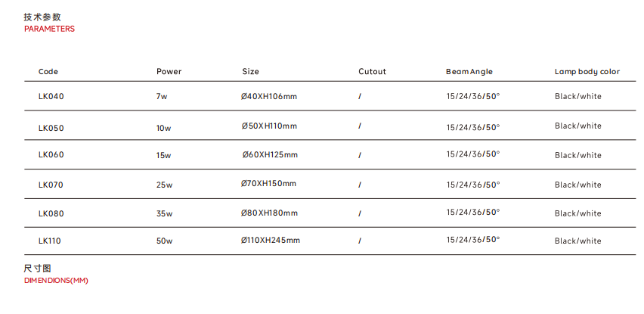644x314 pixels.
Task: Select the LK110 code cell
Action: coord(50,241)
